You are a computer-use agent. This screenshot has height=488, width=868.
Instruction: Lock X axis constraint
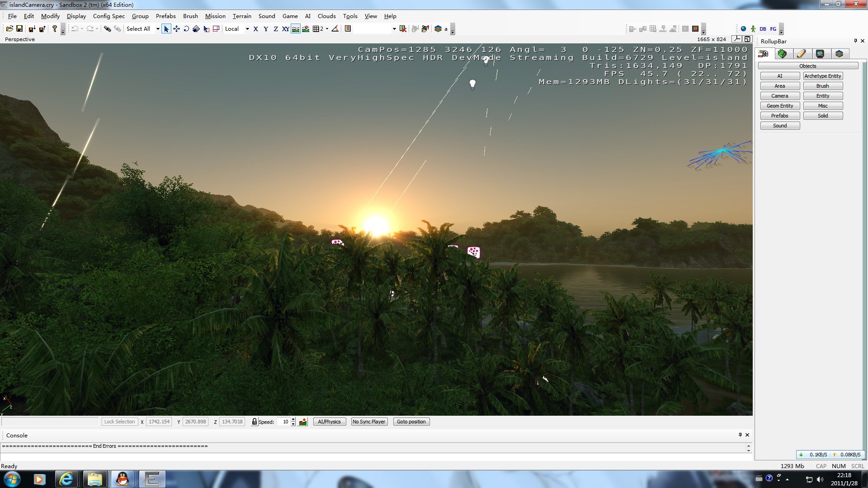256,29
